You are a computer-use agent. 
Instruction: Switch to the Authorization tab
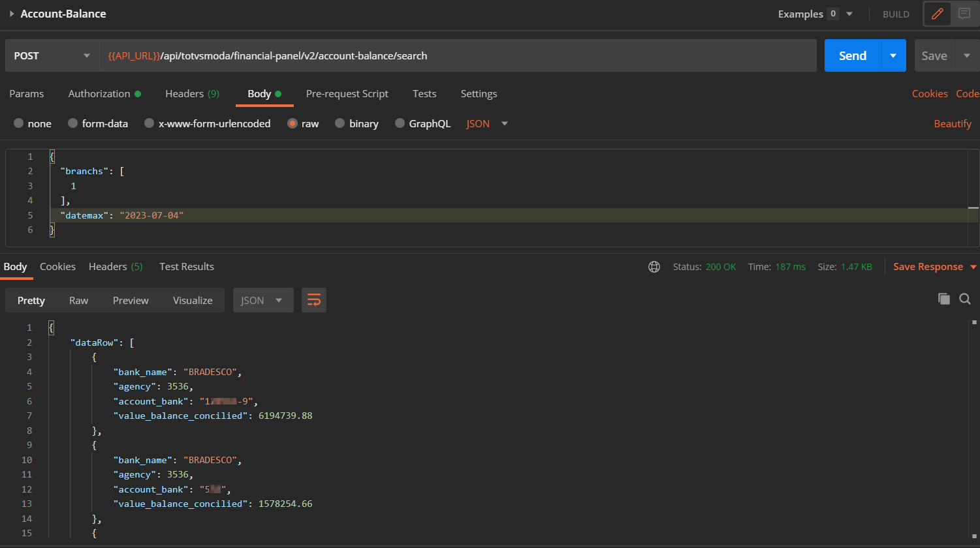point(104,93)
